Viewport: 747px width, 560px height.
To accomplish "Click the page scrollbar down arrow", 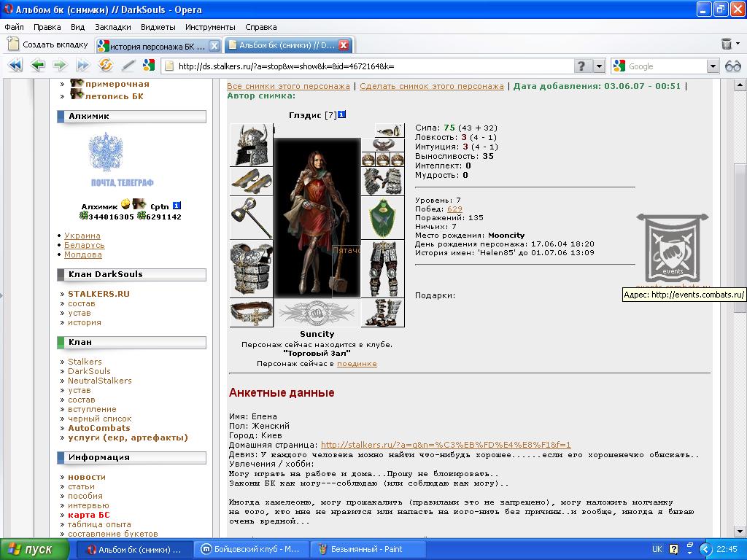I will [x=740, y=531].
